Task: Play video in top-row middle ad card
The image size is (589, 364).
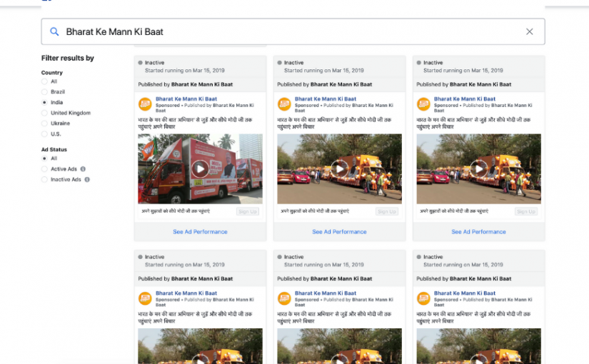Action: point(339,169)
